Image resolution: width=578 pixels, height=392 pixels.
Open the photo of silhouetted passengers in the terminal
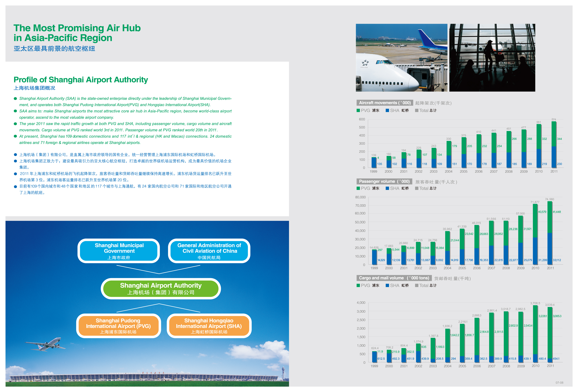tap(492, 58)
